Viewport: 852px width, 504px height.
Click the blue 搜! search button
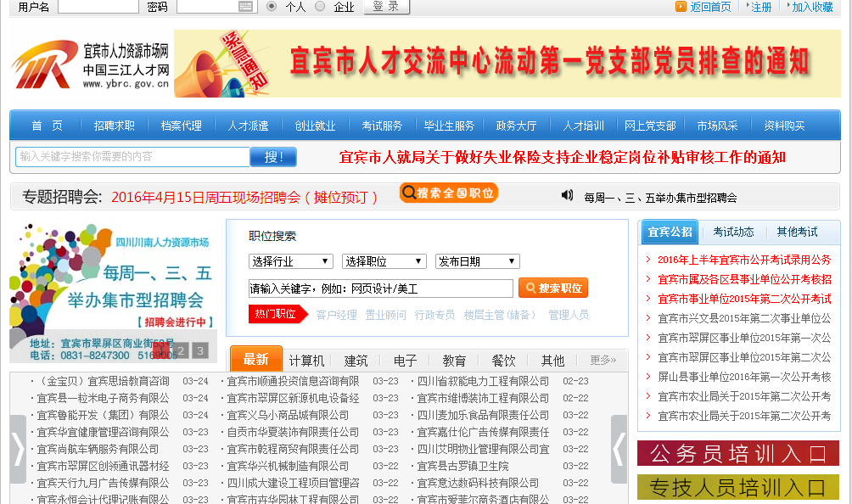273,157
